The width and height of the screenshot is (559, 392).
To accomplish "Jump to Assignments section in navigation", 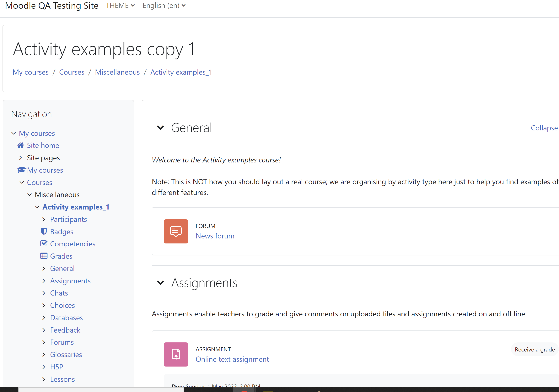I will pos(70,281).
